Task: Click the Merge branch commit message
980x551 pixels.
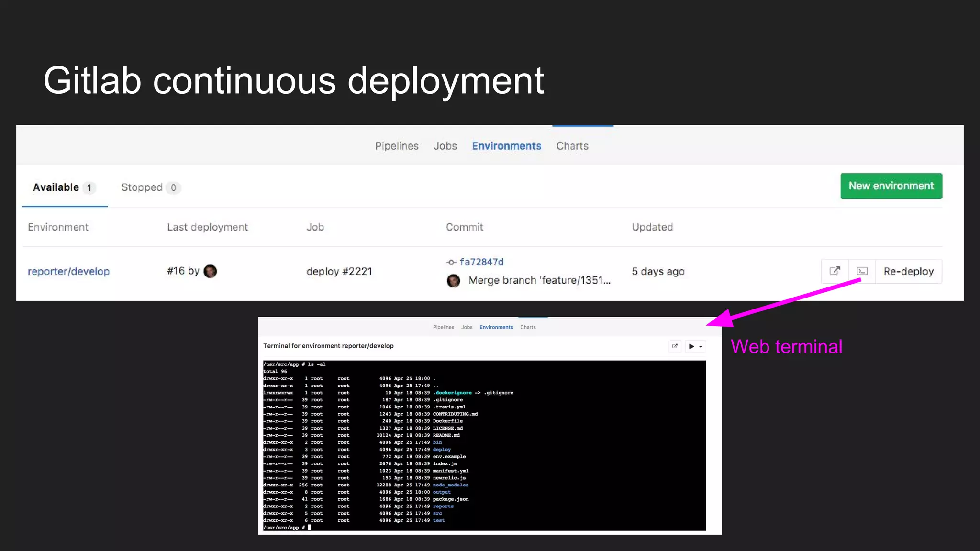Action: click(539, 281)
